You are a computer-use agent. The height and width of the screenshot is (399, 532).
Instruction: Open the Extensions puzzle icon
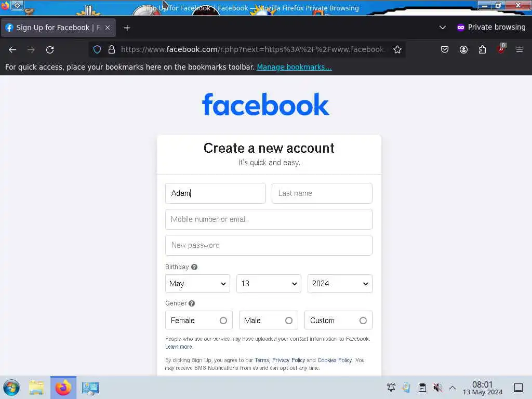pos(482,49)
